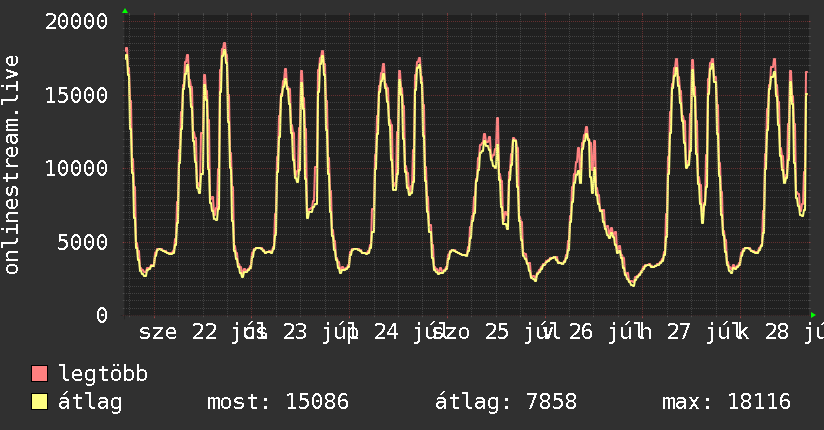Viewport: 824px width, 430px height.
Task: Click the green arrow atop the y-axis
Action: (x=125, y=11)
